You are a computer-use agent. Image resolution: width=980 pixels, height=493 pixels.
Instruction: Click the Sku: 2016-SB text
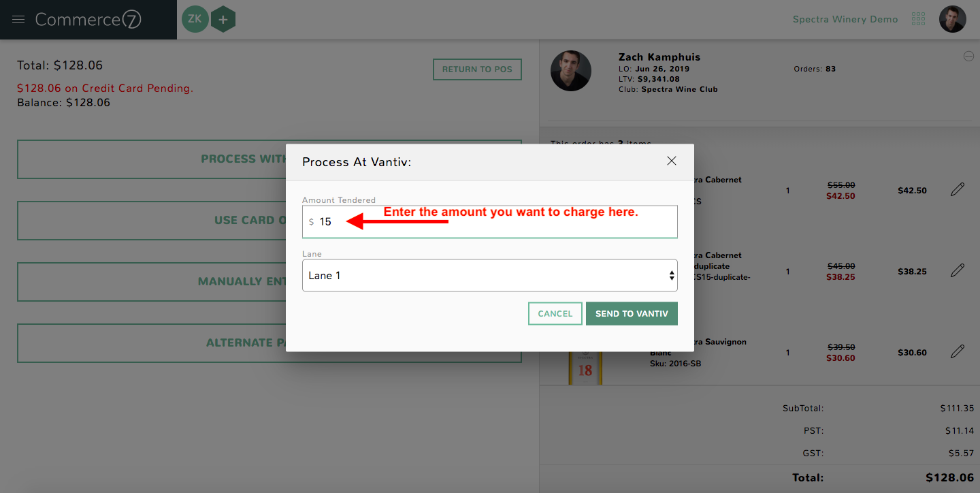click(x=675, y=364)
